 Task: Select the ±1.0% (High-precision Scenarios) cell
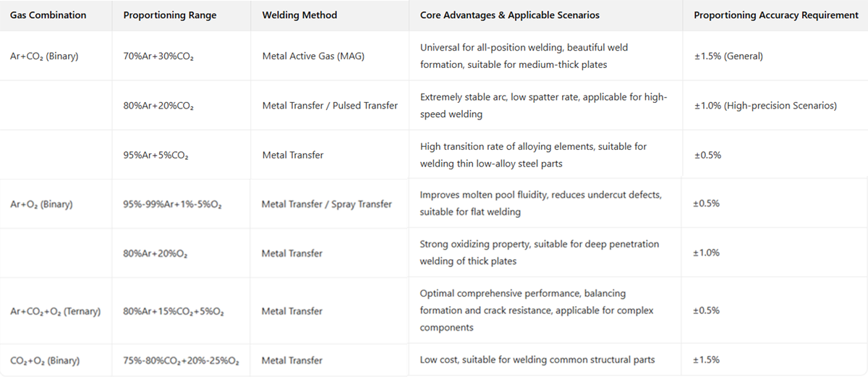765,106
